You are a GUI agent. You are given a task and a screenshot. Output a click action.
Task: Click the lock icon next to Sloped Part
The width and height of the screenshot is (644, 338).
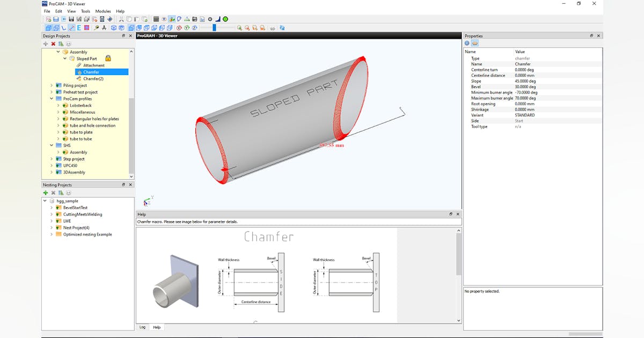point(108,58)
